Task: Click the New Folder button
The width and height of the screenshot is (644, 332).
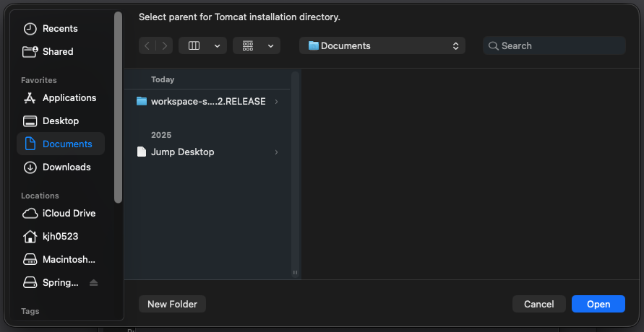Action: 172,304
